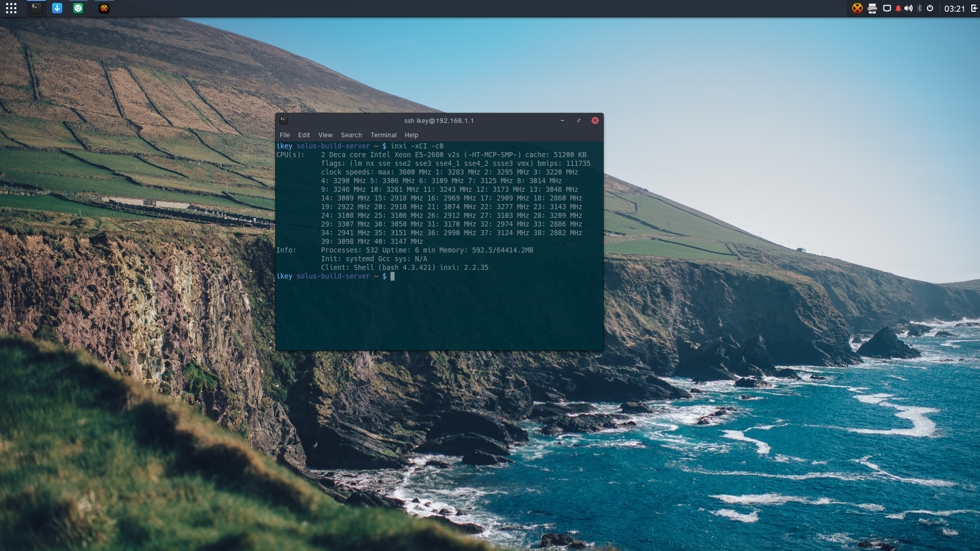Viewport: 980px width, 551px height.
Task: Click 'max: 3600 MHz' in clock speeds
Action: pos(405,172)
